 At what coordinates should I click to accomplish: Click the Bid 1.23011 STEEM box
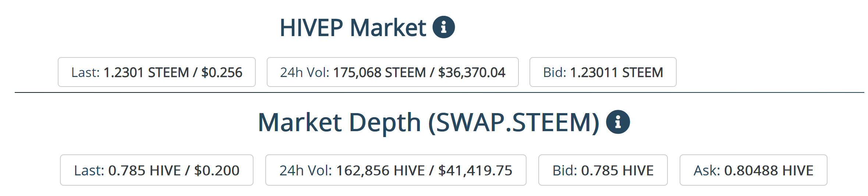coord(603,72)
